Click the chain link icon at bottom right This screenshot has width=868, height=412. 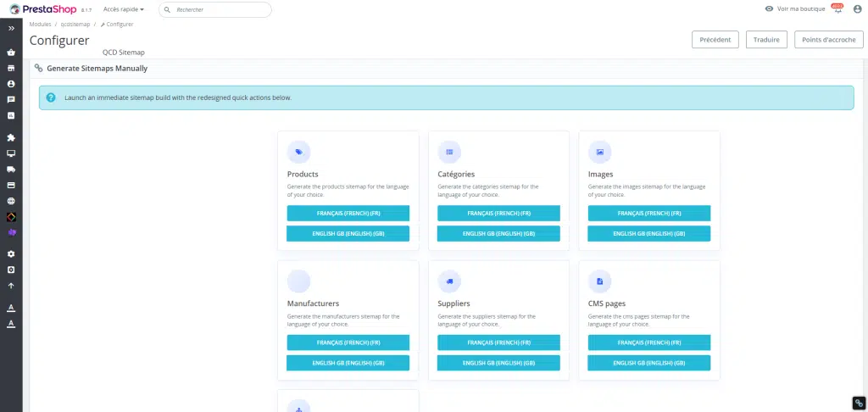click(859, 404)
